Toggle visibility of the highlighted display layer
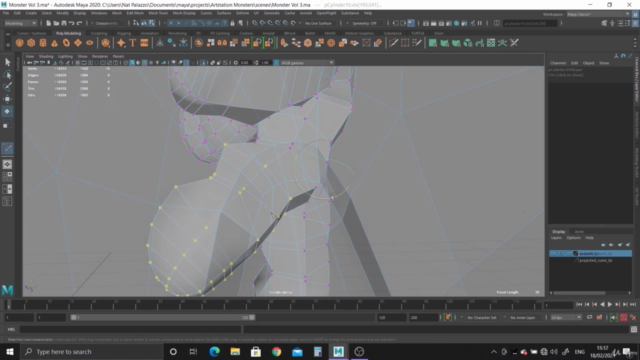 pos(553,253)
